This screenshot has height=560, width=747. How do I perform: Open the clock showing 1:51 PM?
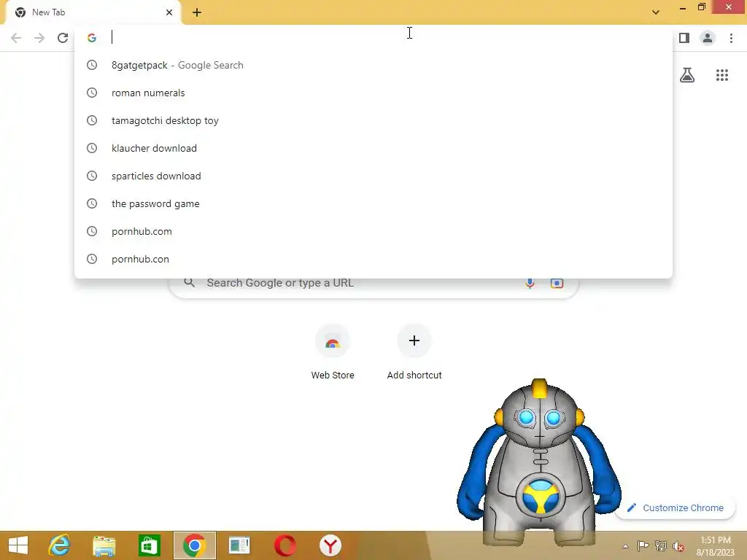click(715, 545)
